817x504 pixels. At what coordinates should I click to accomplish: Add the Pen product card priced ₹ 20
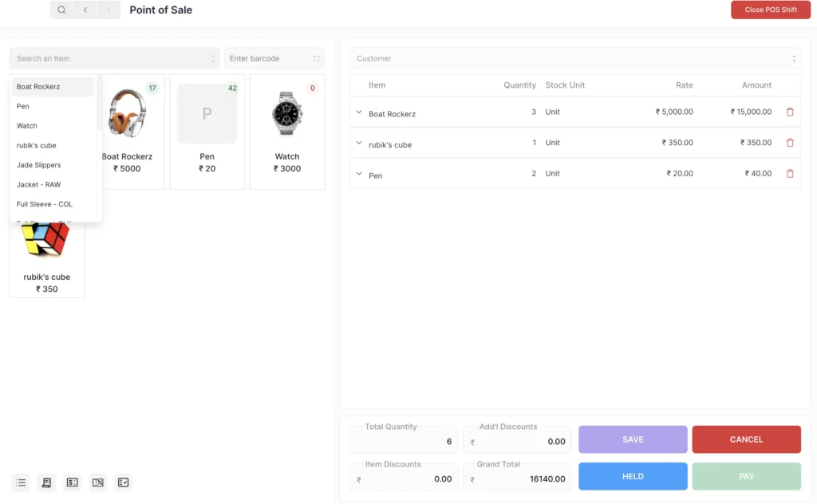click(x=207, y=132)
